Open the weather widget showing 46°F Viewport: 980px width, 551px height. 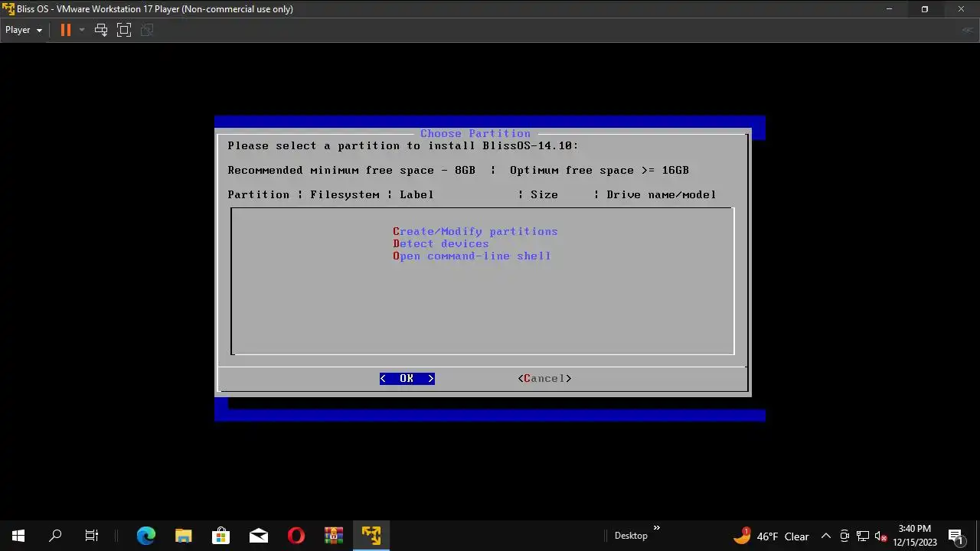pyautogui.click(x=771, y=536)
